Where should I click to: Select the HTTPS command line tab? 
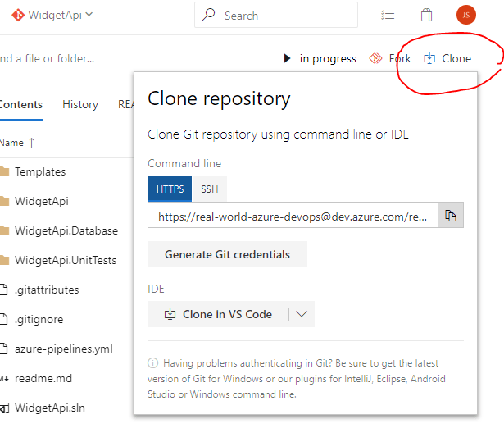(170, 189)
